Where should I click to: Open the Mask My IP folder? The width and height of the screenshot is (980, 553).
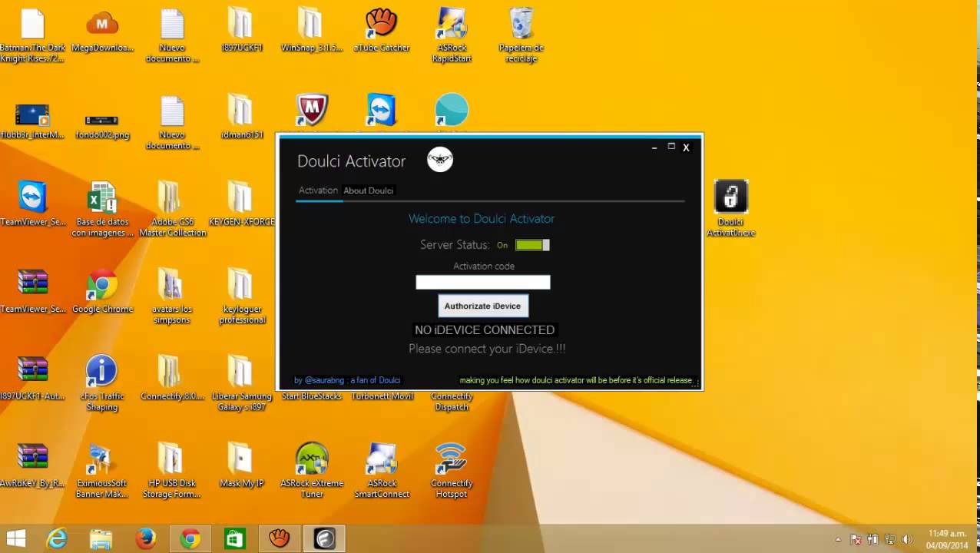tap(241, 466)
